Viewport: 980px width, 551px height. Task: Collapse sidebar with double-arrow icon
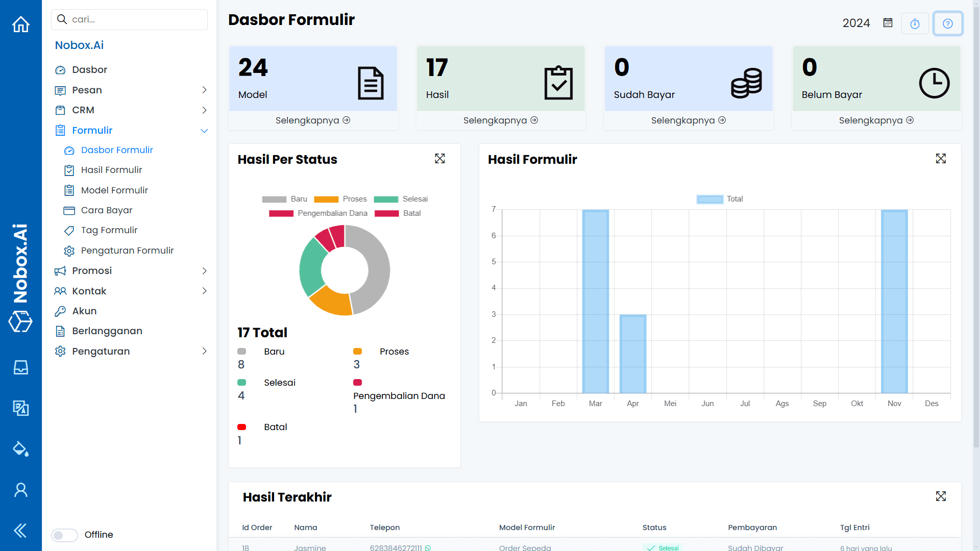pyautogui.click(x=21, y=531)
